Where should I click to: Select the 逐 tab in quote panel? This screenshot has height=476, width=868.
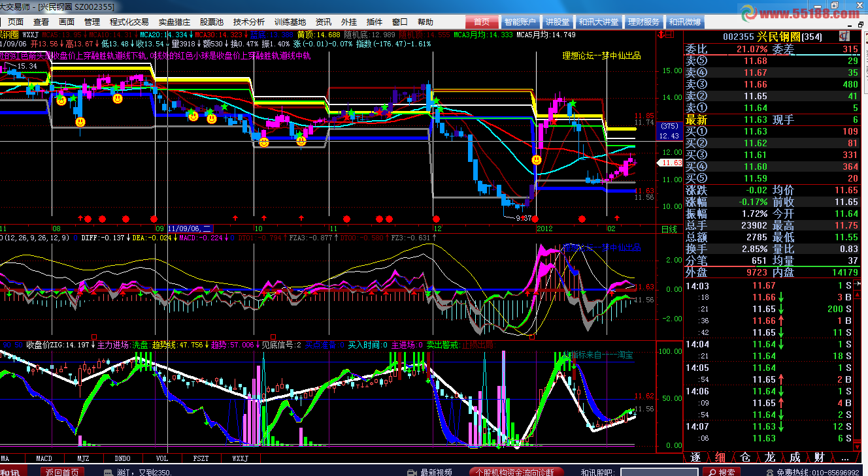tap(695, 458)
